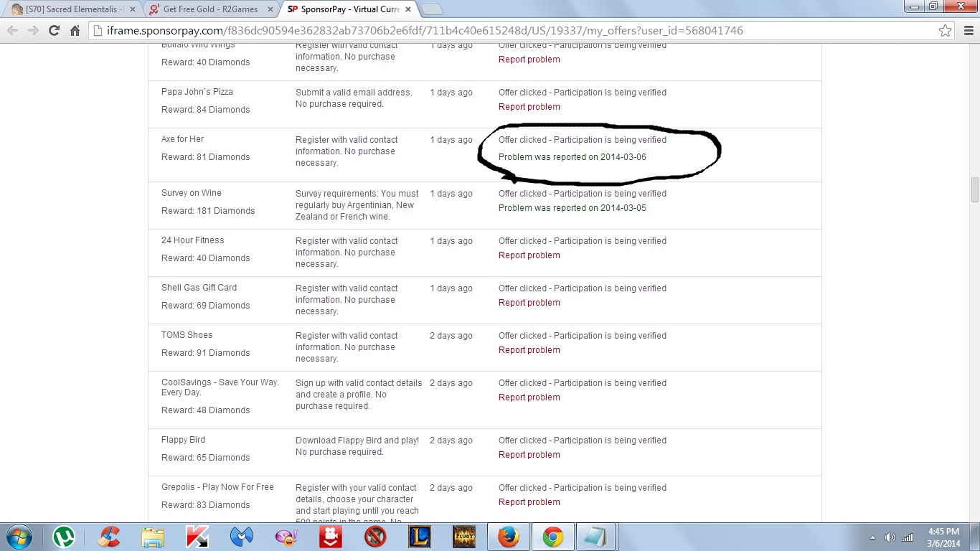Screen dimensions: 980x551
Task: Switch to Get Free Gold - R2Games tab
Action: click(208, 9)
